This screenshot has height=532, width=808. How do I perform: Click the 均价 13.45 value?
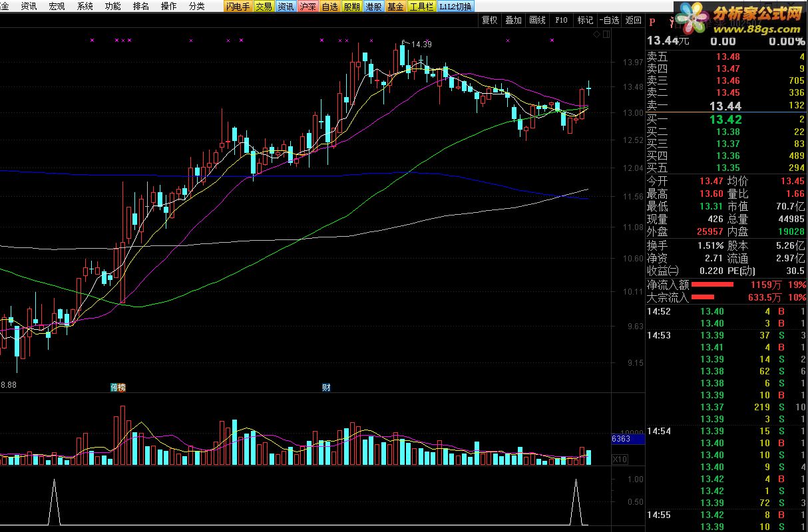point(793,182)
